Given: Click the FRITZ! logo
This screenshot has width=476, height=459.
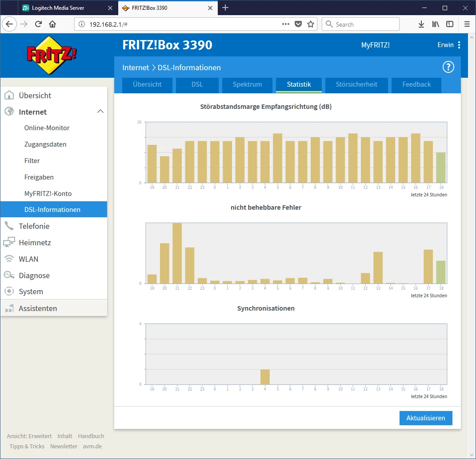Looking at the screenshot, I should pos(52,55).
